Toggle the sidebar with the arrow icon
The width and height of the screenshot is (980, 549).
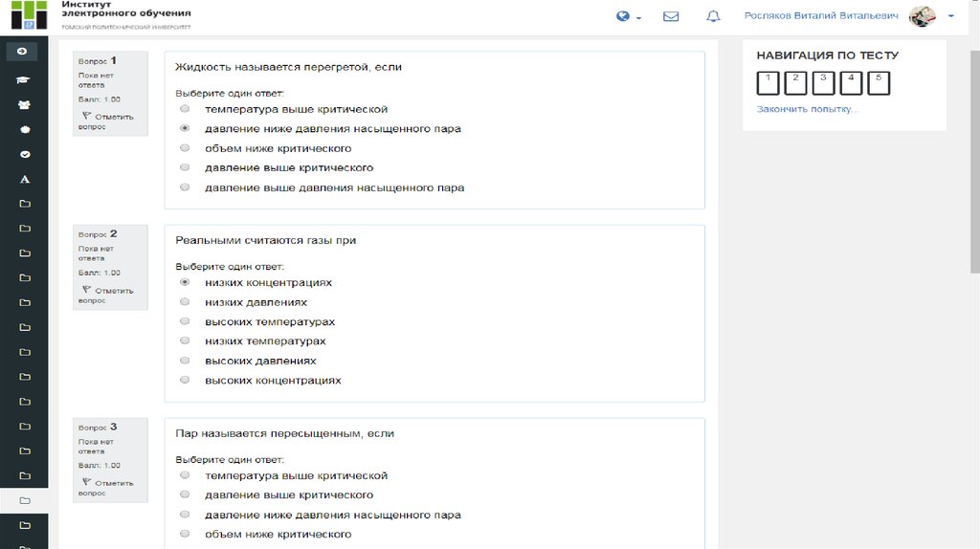(22, 52)
